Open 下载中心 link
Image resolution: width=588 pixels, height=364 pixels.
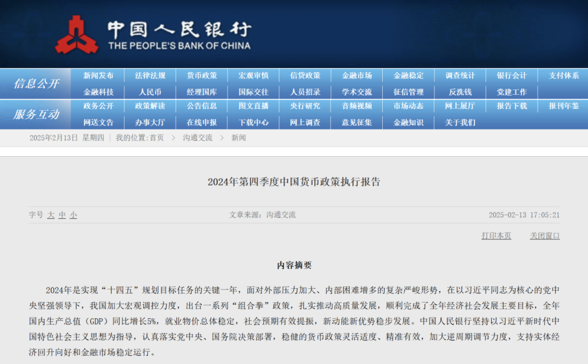pyautogui.click(x=254, y=122)
